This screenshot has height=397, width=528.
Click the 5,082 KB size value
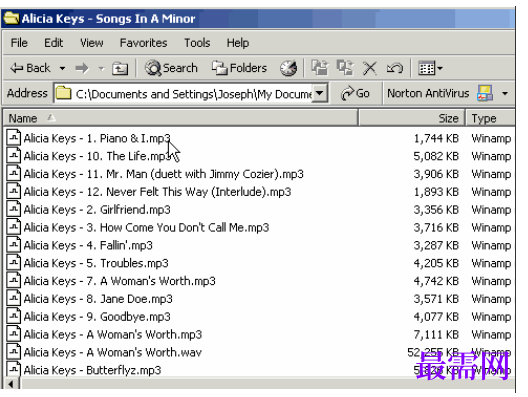tap(436, 156)
